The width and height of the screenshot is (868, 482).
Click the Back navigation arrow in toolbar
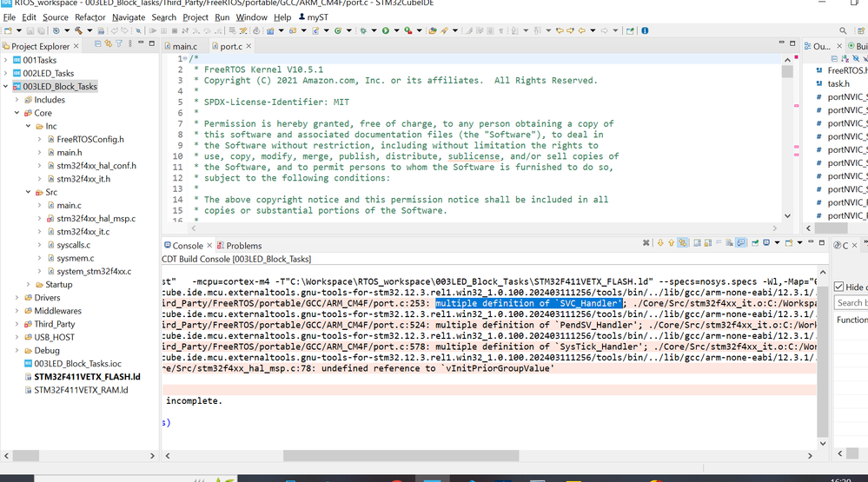point(582,30)
